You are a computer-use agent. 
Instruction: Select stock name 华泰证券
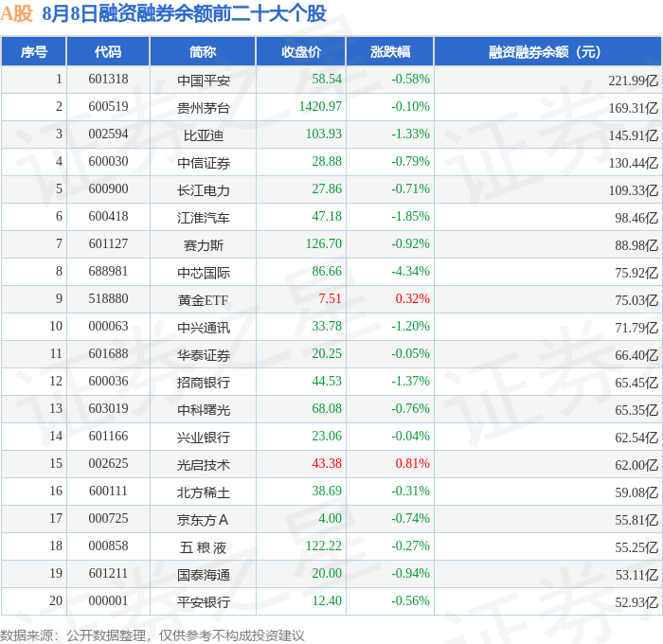click(x=204, y=355)
